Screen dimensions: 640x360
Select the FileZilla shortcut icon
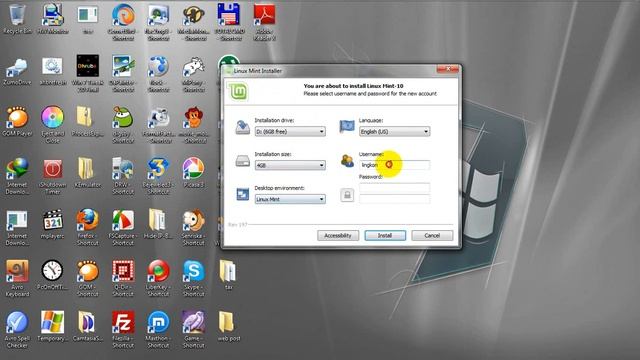click(123, 330)
